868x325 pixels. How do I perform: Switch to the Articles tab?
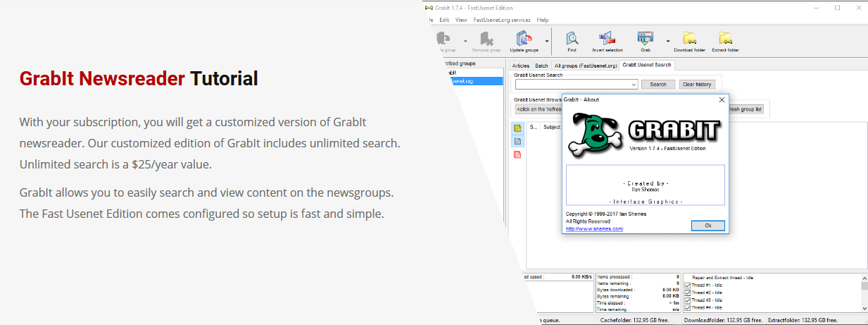[521, 66]
